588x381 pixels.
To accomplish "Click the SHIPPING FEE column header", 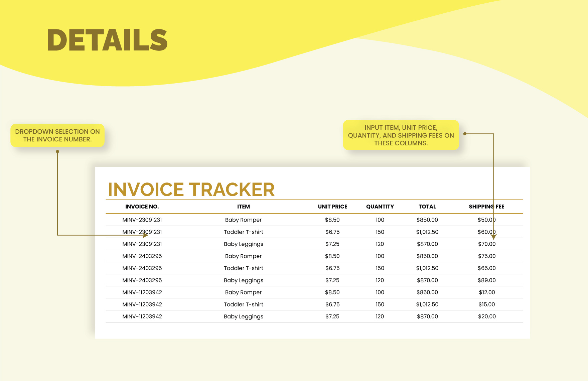I will pyautogui.click(x=486, y=207).
